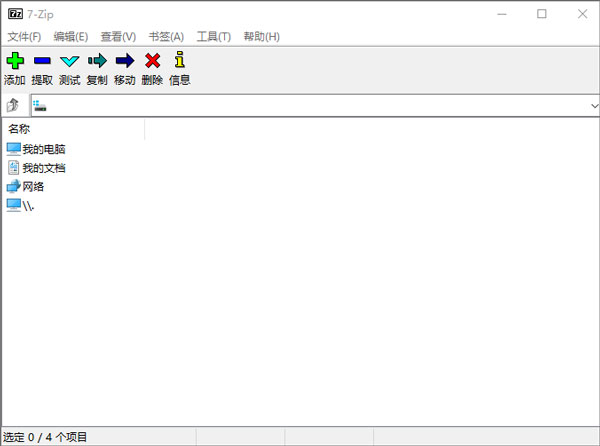
Task: Click the computer icon inside address bar
Action: [39, 106]
